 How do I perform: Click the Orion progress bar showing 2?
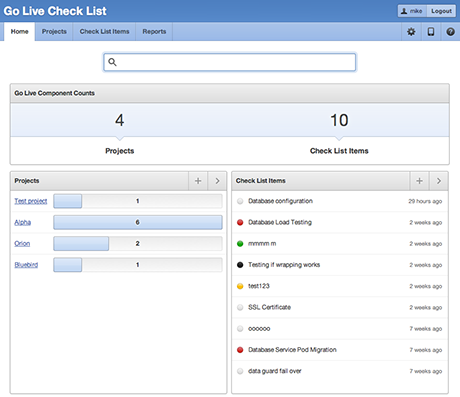pyautogui.click(x=138, y=244)
